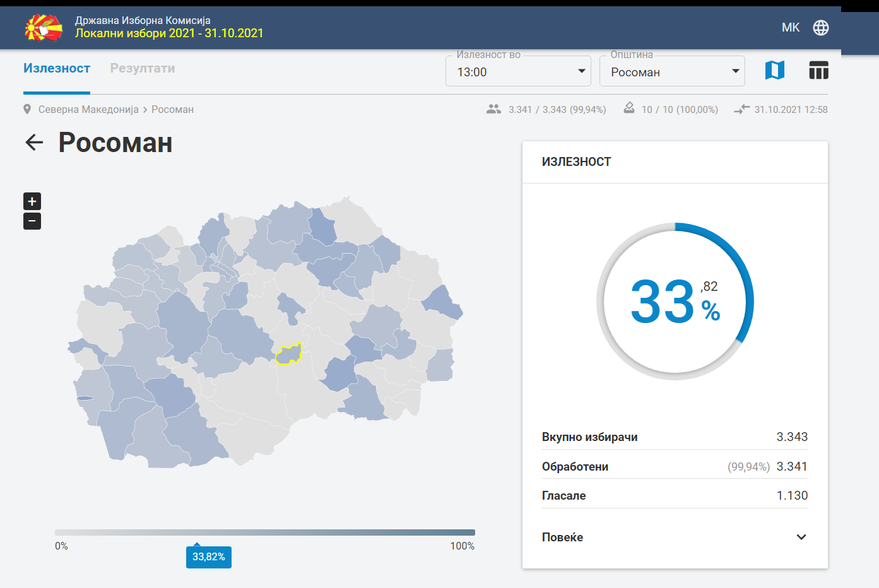879x588 pixels.
Task: Select the yellow-highlighted Росоман map region
Action: coord(288,355)
